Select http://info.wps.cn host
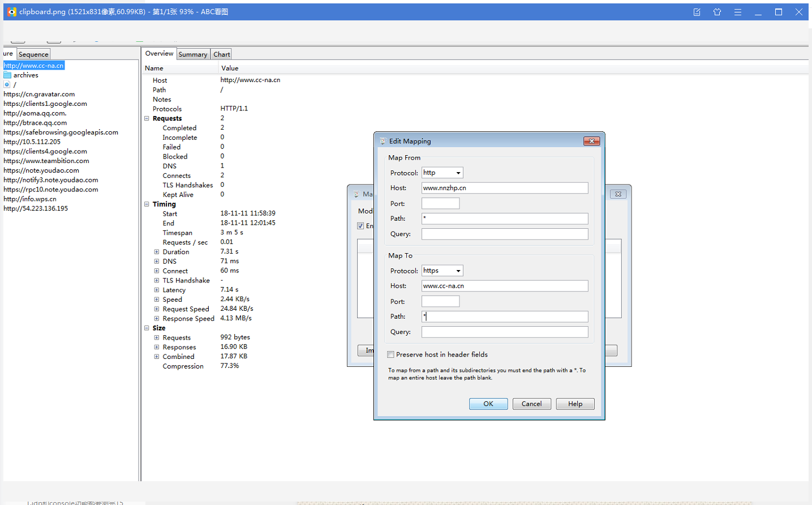Image resolution: width=812 pixels, height=505 pixels. coord(30,199)
